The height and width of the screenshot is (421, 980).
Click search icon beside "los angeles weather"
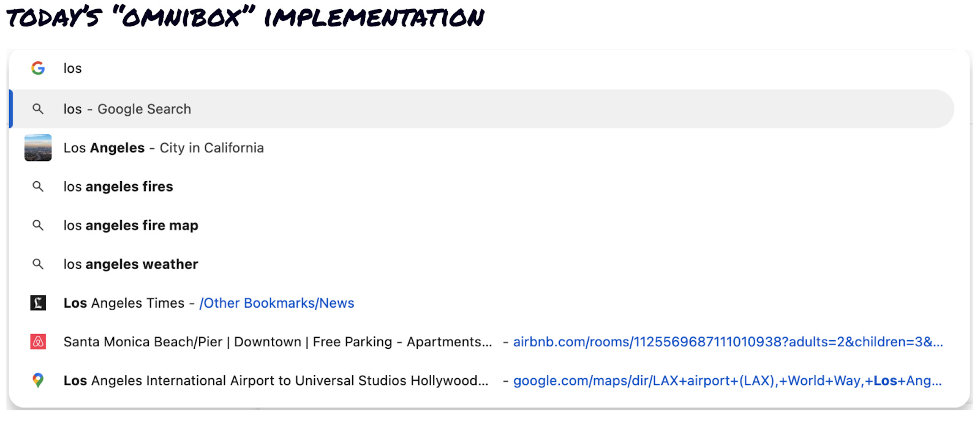pos(38,264)
